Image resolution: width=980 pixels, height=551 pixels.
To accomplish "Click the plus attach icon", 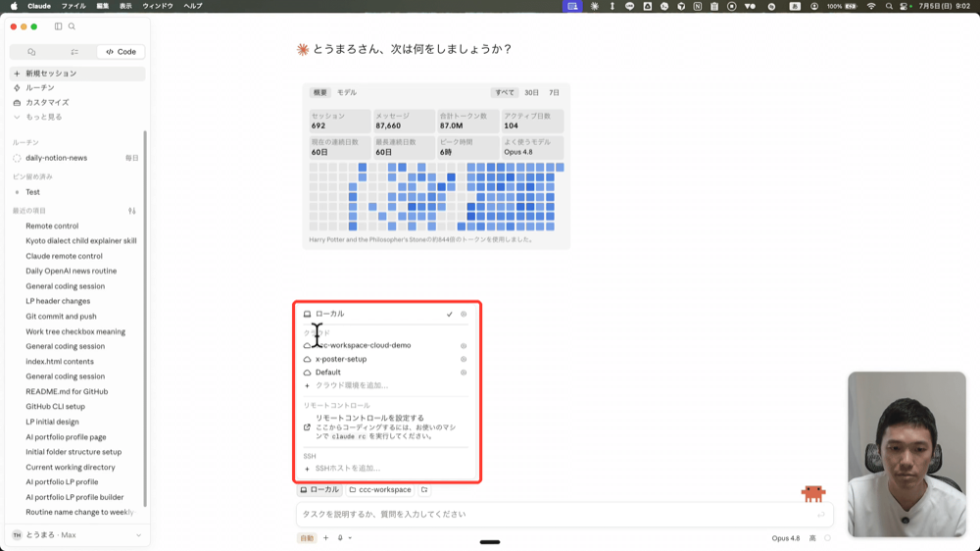I will pos(325,538).
